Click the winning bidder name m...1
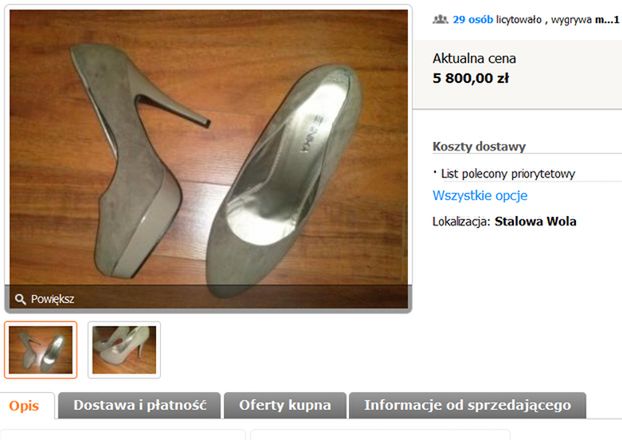622x440 pixels. (607, 19)
